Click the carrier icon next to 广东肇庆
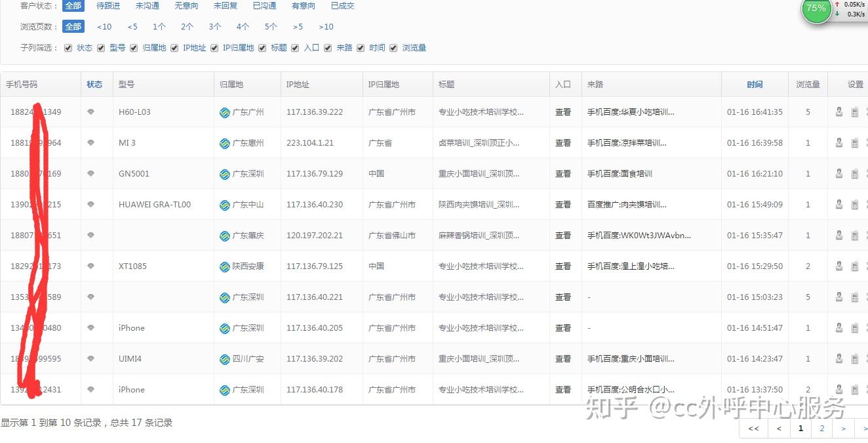 224,235
